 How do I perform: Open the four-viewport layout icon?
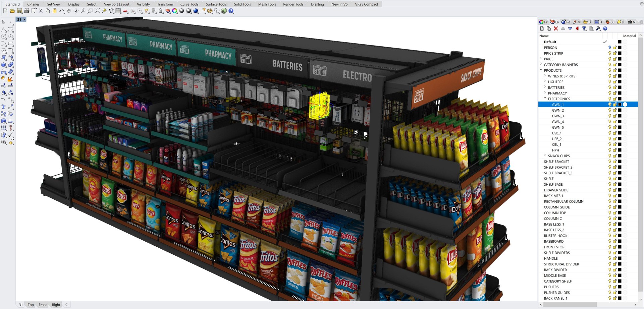[118, 11]
